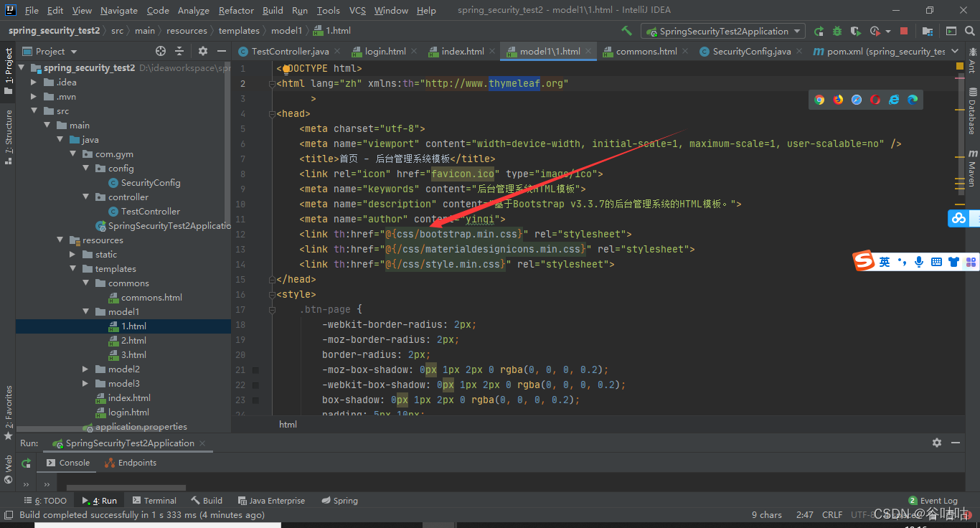Screen dimensions: 980x528
Task: Click the Build Project hammer icon
Action: [x=627, y=31]
